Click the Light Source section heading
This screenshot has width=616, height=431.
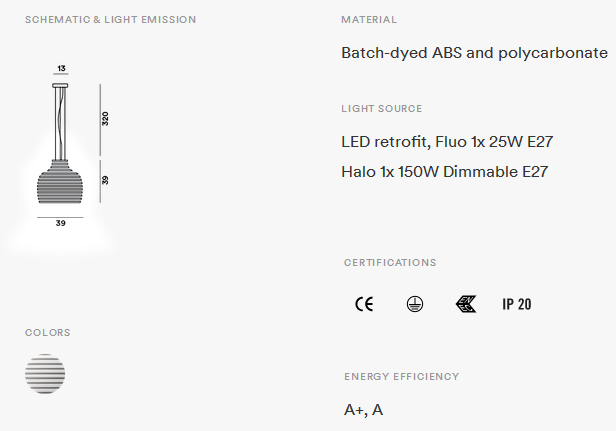point(381,108)
